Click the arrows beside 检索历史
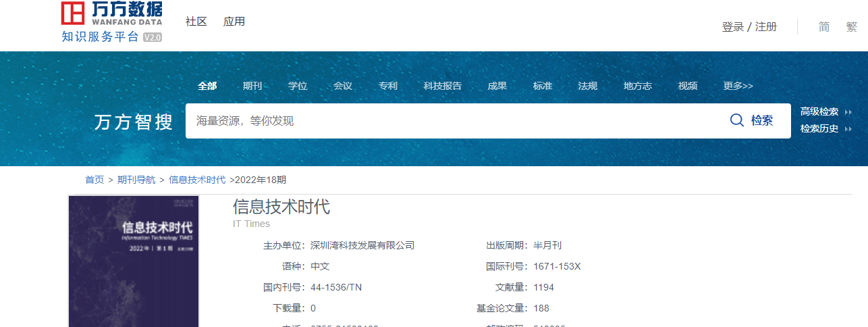Viewport: 868px width, 327px height. 848,129
